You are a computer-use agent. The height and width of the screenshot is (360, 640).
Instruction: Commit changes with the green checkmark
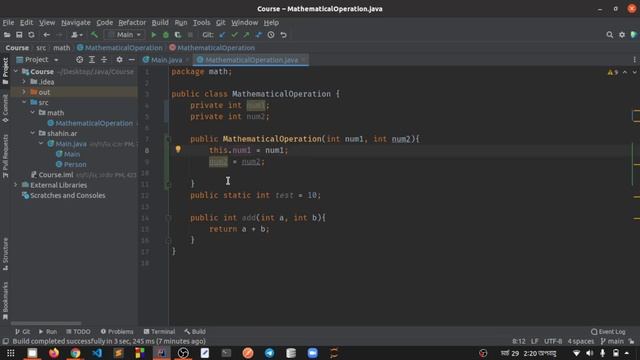click(x=234, y=35)
